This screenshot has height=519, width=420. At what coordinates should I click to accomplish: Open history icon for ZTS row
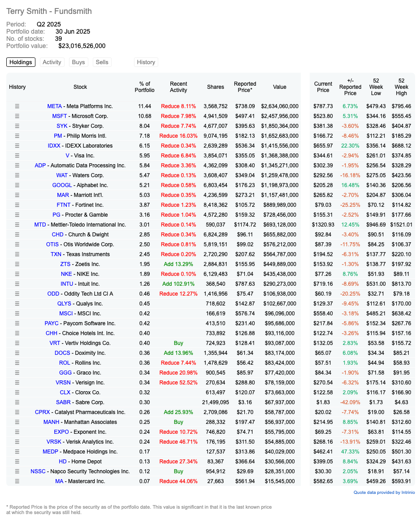[x=17, y=264]
